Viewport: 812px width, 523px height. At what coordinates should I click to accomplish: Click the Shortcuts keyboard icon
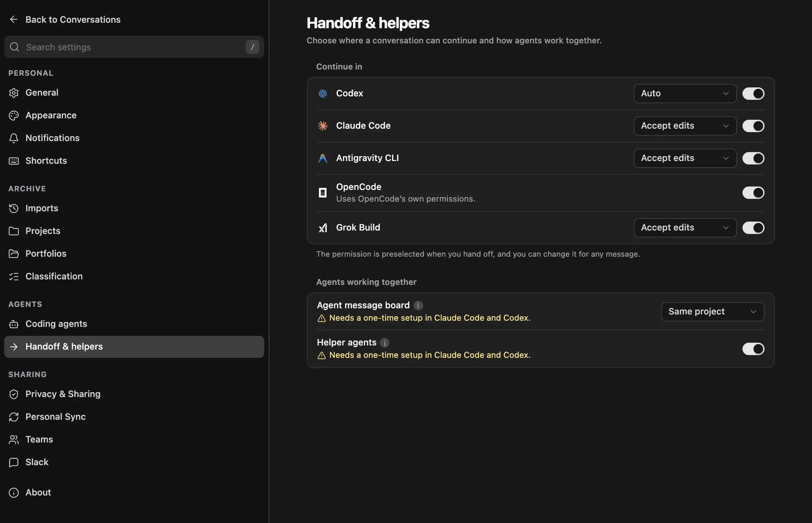13,161
